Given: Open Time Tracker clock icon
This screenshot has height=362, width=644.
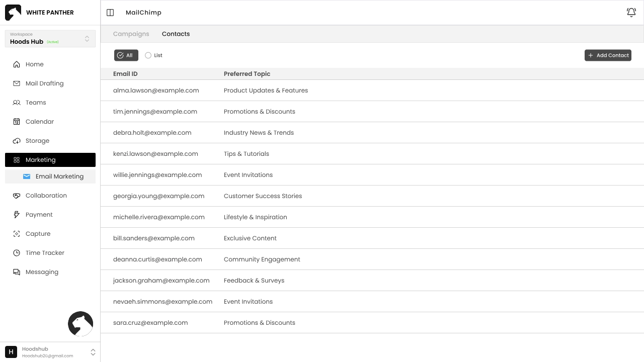Looking at the screenshot, I should (x=17, y=253).
